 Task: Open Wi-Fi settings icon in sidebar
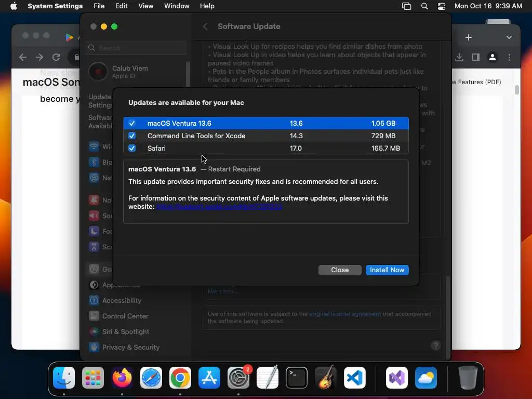pyautogui.click(x=94, y=147)
